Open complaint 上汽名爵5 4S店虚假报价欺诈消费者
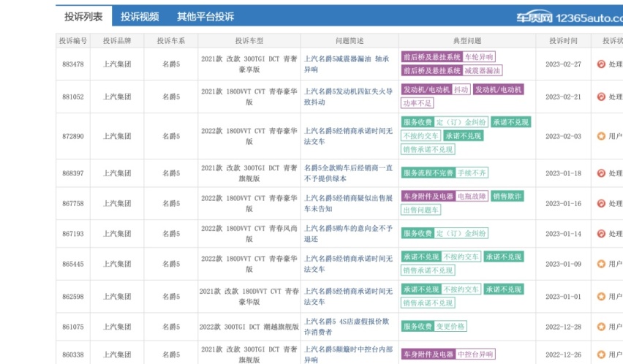This screenshot has height=364, width=623. tap(347, 327)
